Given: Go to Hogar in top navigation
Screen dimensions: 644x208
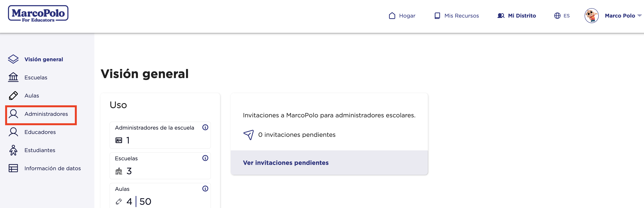Looking at the screenshot, I should [x=402, y=15].
